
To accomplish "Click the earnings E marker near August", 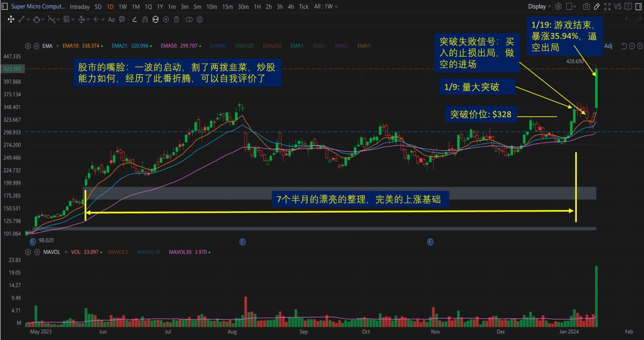I will (242, 242).
